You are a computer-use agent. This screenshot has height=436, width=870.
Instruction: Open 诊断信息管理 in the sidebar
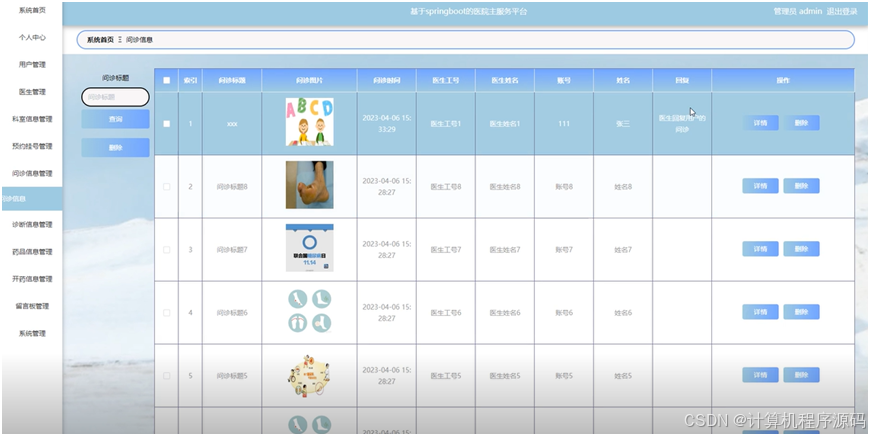[32, 225]
